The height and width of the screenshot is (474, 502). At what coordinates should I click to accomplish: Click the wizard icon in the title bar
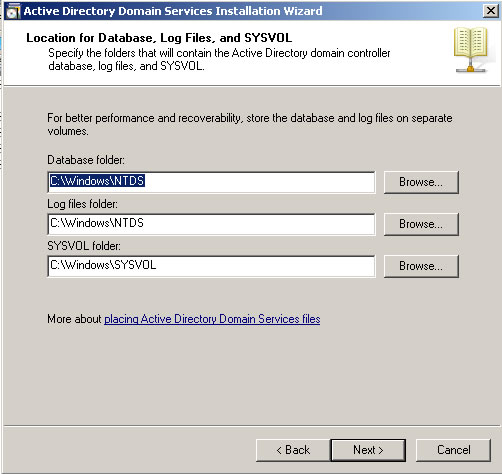click(13, 11)
